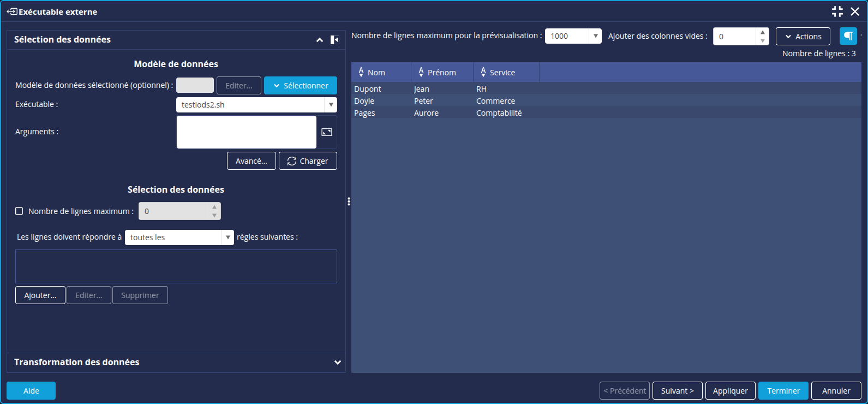Open the preview max rows 1000 dropdown
The image size is (868, 404).
(x=595, y=36)
